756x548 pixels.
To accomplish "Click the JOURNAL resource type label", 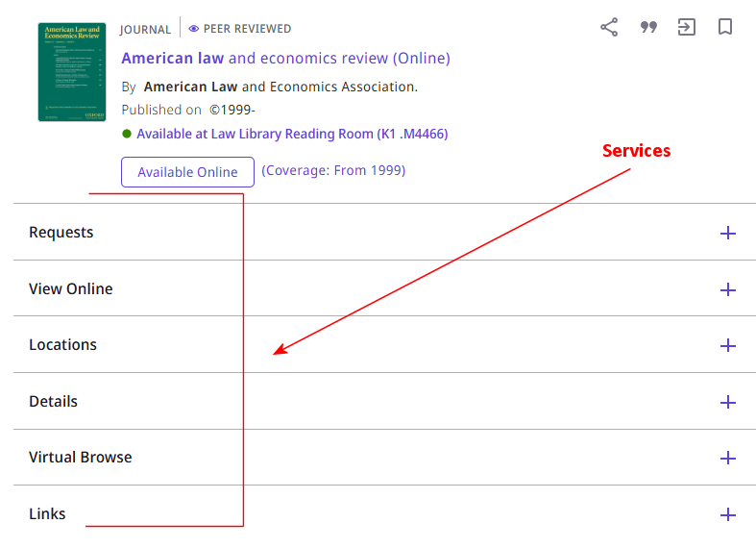I will tap(145, 30).
